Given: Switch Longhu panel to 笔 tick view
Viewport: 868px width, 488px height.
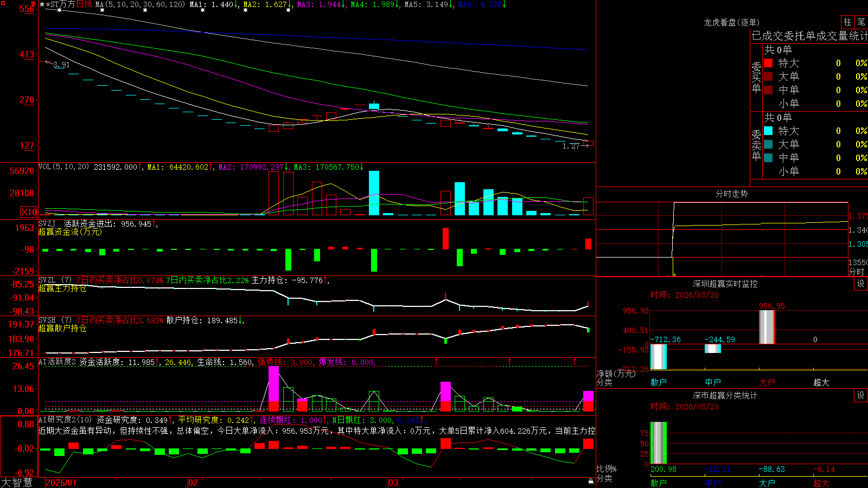Looking at the screenshot, I should 861,22.
